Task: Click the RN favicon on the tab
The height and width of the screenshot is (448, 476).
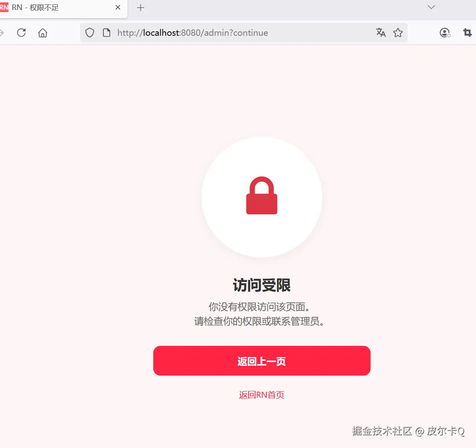Action: click(x=4, y=8)
